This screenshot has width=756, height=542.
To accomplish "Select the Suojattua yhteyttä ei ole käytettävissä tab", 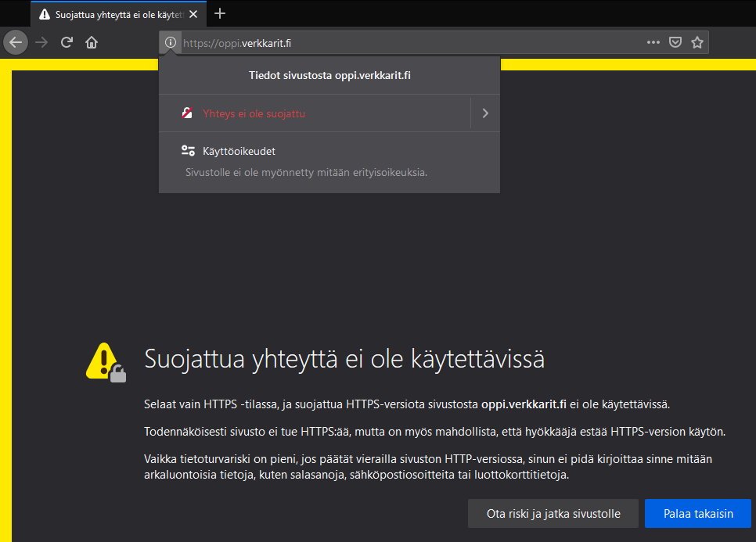I will [119, 14].
